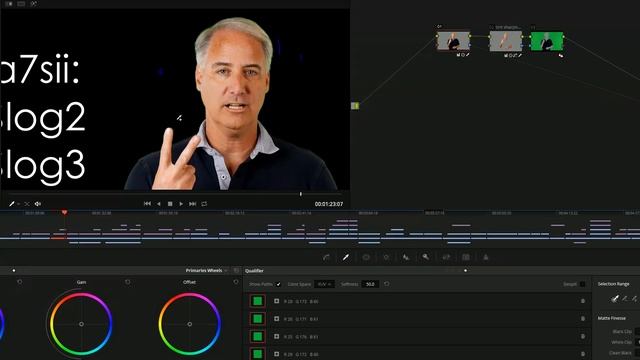The height and width of the screenshot is (360, 640).
Task: Open the Key palette
Action: (426, 257)
